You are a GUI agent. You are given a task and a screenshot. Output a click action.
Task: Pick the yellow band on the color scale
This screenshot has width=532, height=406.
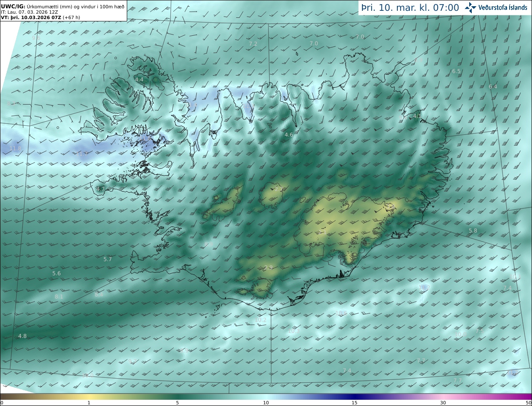coord(89,396)
